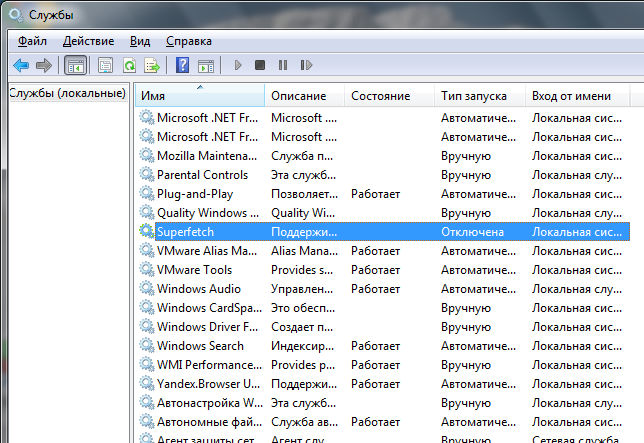The width and height of the screenshot is (644, 443).
Task: Click the gear icon beside Windows Audio
Action: click(x=147, y=288)
